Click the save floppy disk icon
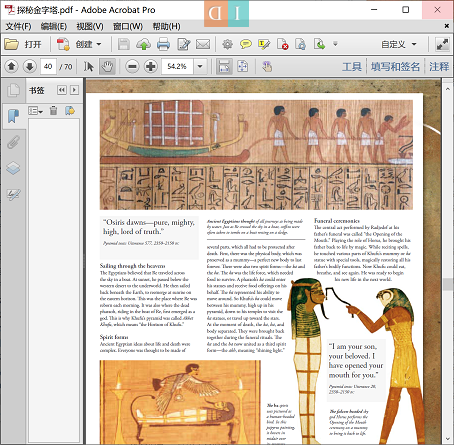This screenshot has width=454, height=445. pyautogui.click(x=124, y=44)
